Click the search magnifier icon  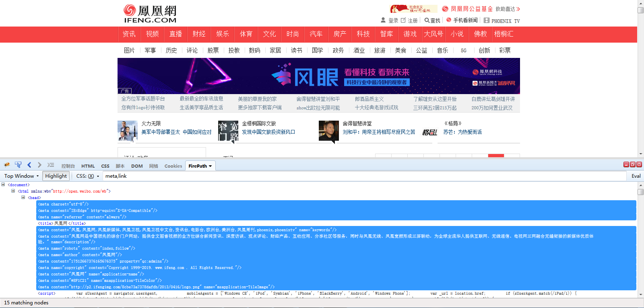[x=427, y=20]
